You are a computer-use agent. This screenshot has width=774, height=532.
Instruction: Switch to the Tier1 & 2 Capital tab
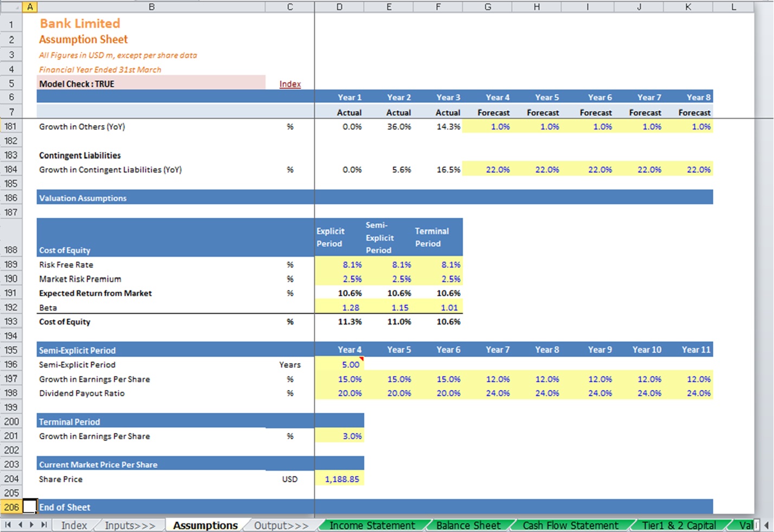679,525
